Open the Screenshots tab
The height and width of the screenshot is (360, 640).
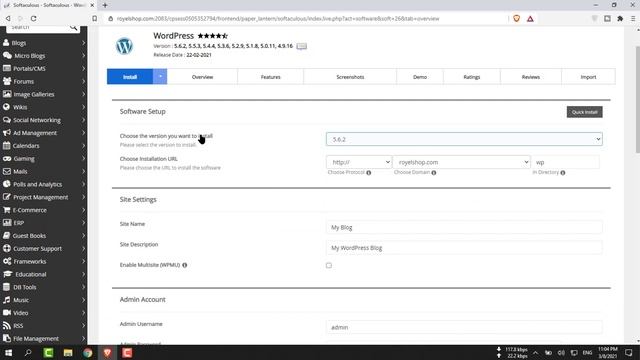coord(350,77)
